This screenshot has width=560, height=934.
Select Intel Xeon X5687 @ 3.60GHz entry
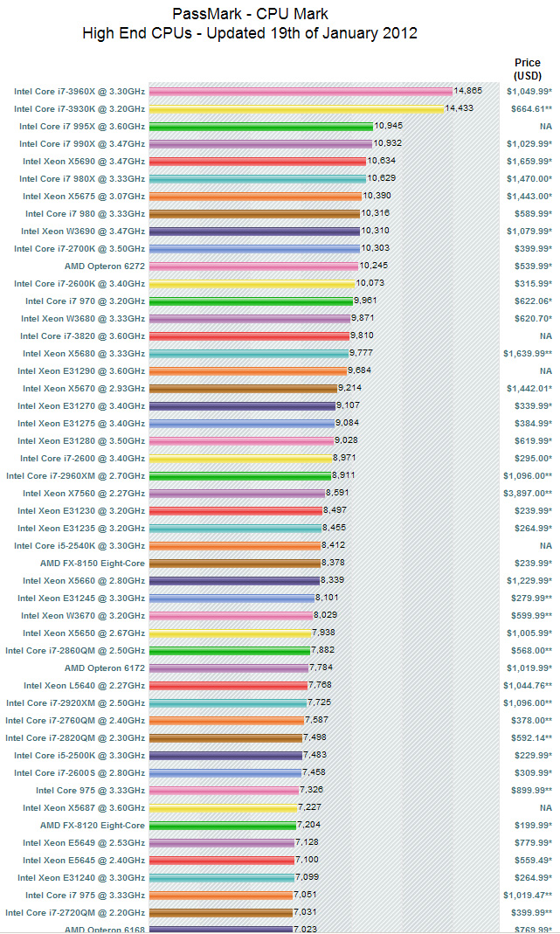point(83,807)
